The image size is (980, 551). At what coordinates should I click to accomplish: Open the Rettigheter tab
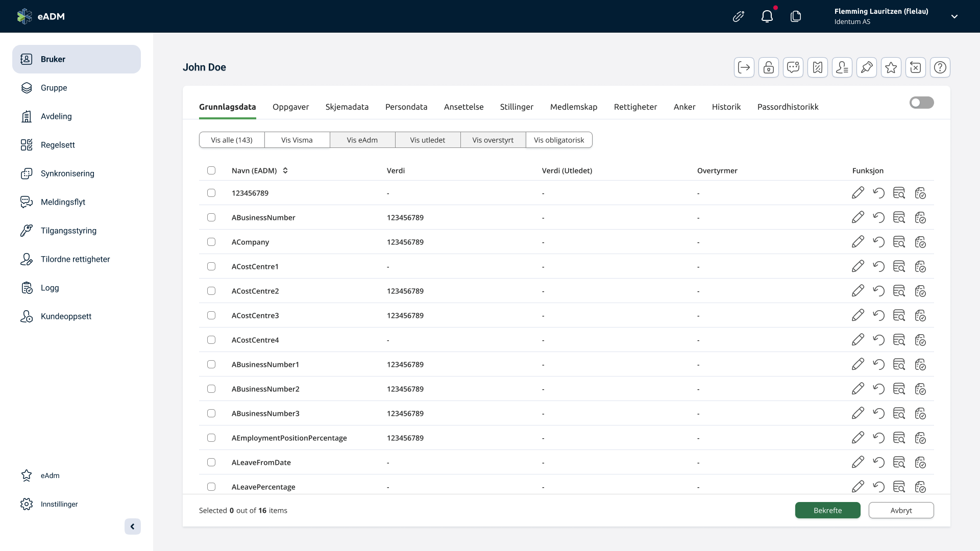pyautogui.click(x=635, y=106)
